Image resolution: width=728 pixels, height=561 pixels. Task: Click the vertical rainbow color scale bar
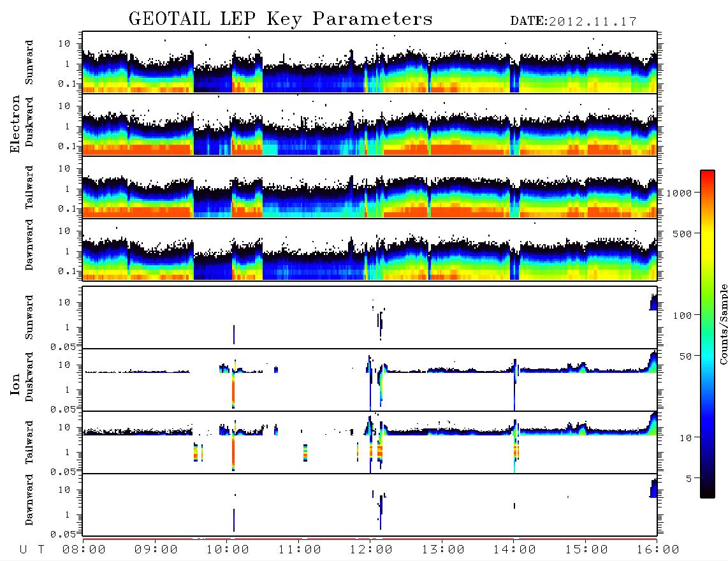point(708,334)
